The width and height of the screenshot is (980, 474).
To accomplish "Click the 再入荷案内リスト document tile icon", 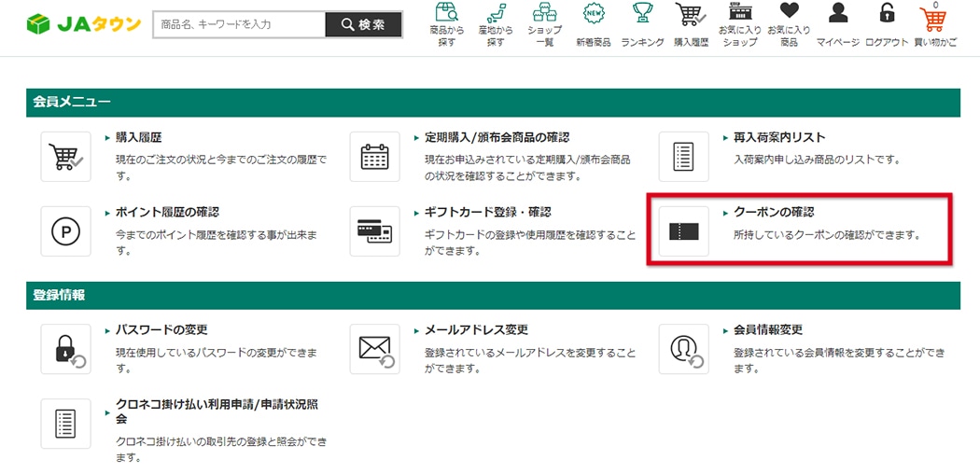I will pyautogui.click(x=684, y=157).
